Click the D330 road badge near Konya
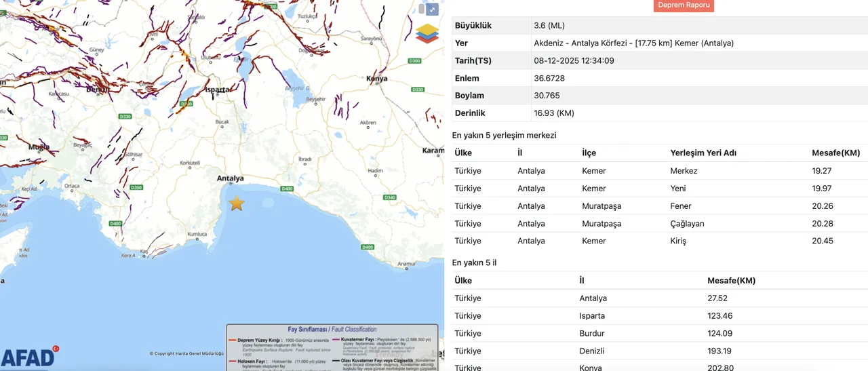The width and height of the screenshot is (868, 371). [418, 90]
